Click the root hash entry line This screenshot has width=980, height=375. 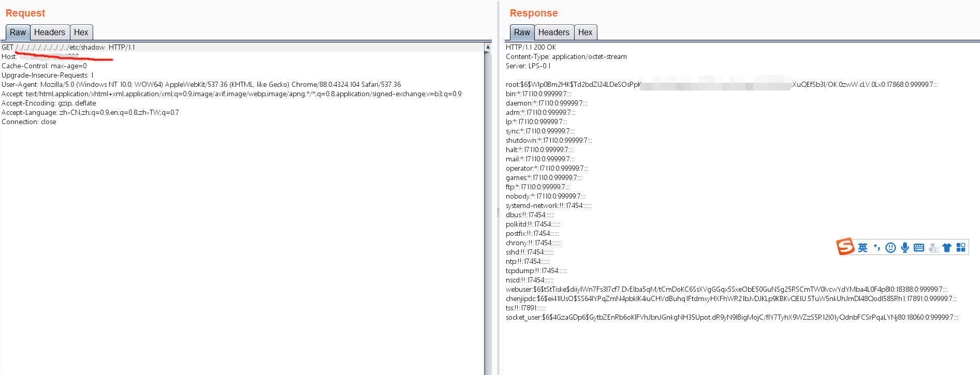(722, 84)
